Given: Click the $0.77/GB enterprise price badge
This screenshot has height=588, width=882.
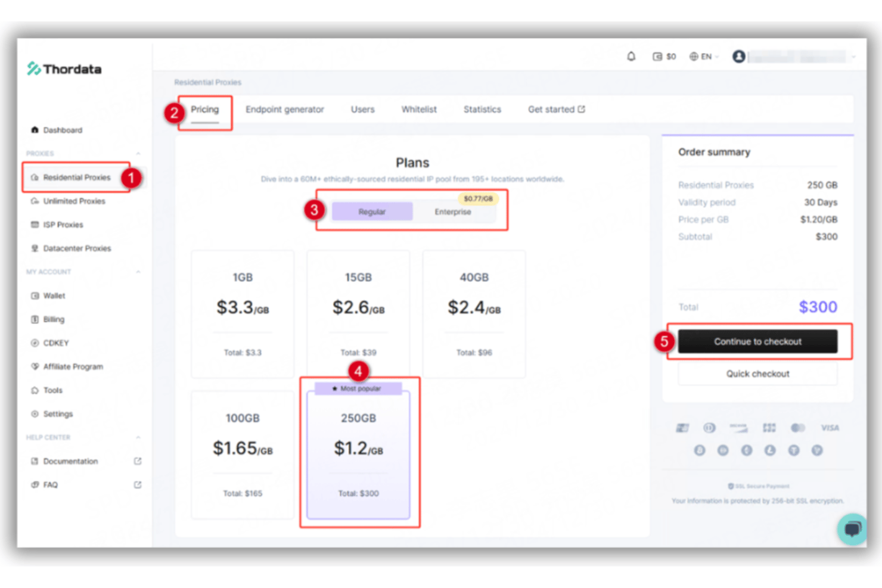Looking at the screenshot, I should point(478,198).
